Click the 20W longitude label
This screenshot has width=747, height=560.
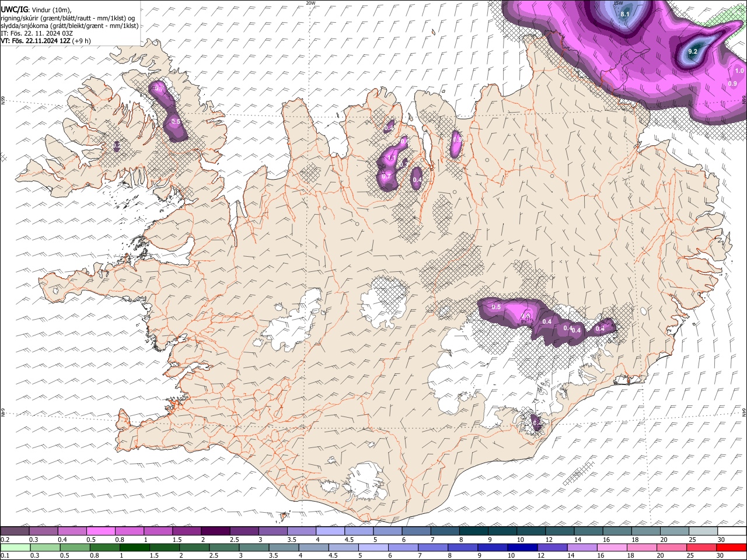(x=311, y=3)
